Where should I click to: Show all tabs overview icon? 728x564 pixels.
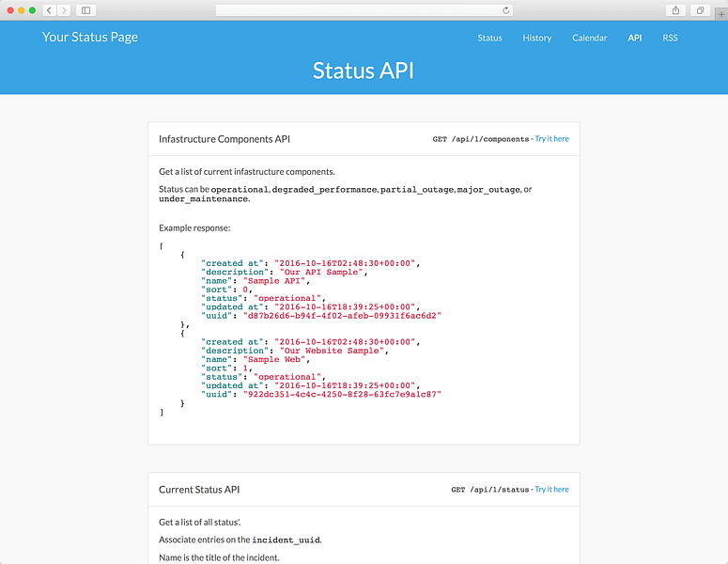coord(700,10)
